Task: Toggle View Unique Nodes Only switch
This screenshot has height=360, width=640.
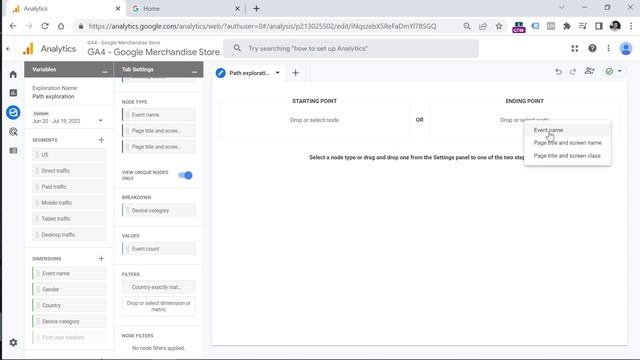Action: pyautogui.click(x=185, y=176)
